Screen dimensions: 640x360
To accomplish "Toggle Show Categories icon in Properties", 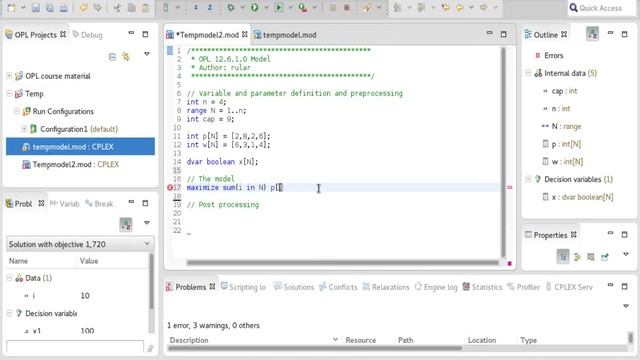I will (x=563, y=257).
